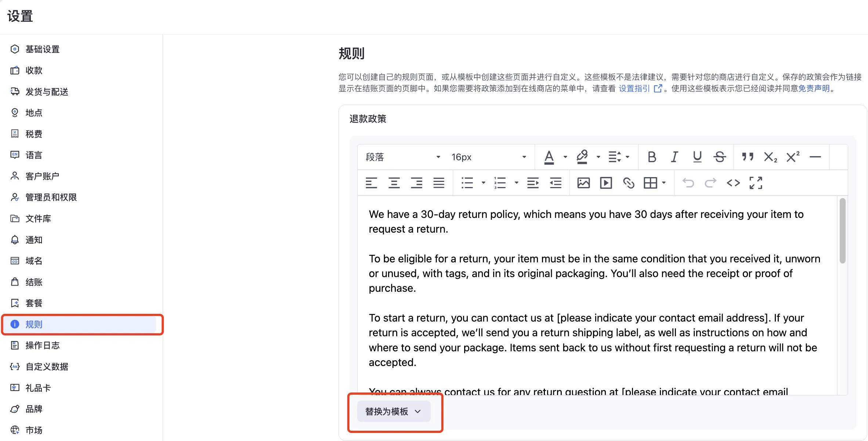
Task: Center-align the paragraph text
Action: point(394,183)
